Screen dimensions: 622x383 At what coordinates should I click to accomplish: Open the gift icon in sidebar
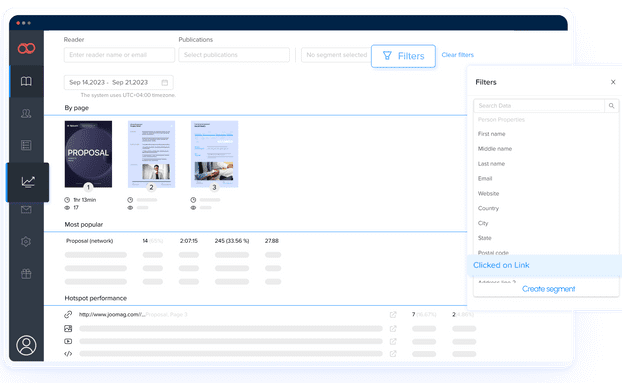pos(26,274)
